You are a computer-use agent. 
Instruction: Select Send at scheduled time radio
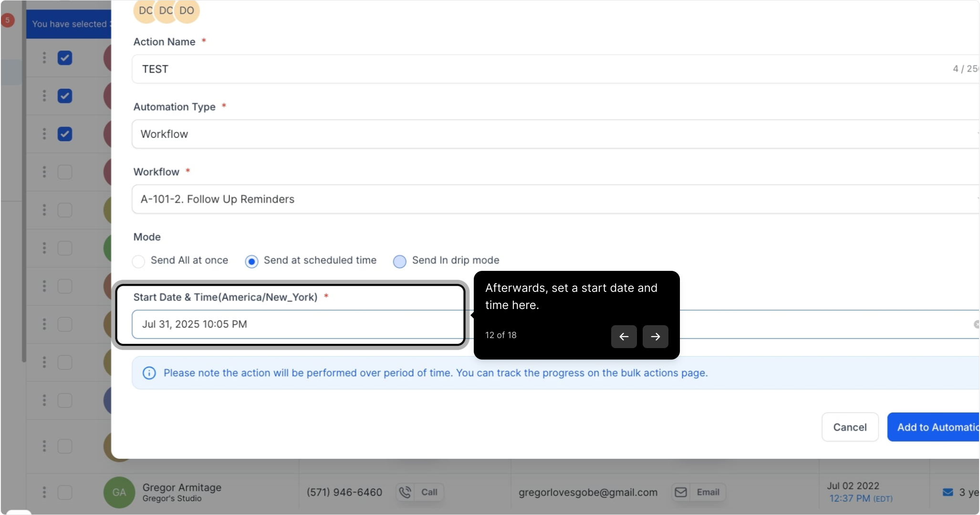251,261
